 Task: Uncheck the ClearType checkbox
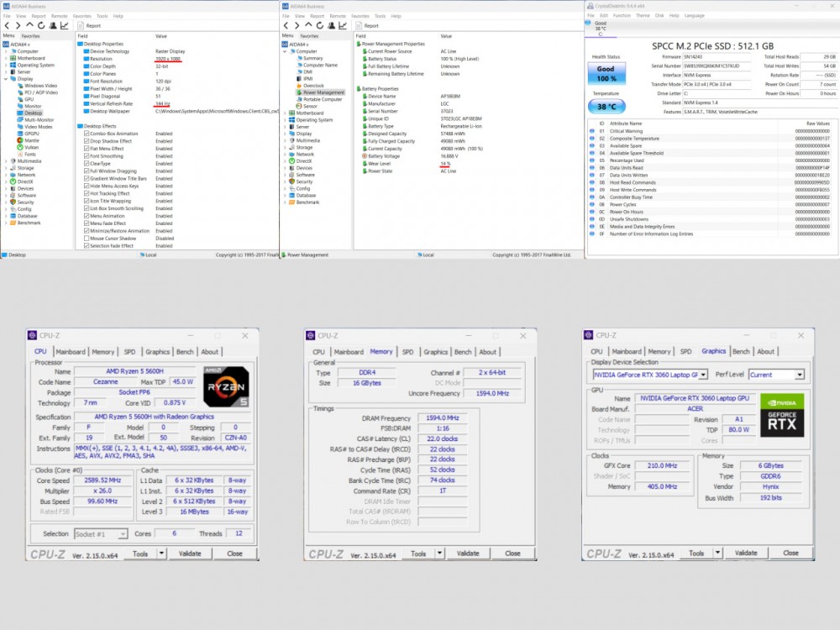(x=87, y=164)
